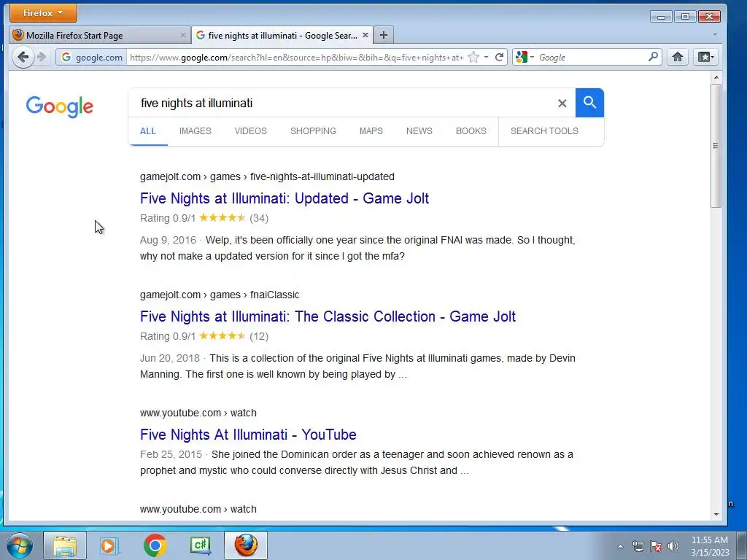This screenshot has height=560, width=747.
Task: Click the Feb 25, 2015 snippet text
Action: pos(356,462)
